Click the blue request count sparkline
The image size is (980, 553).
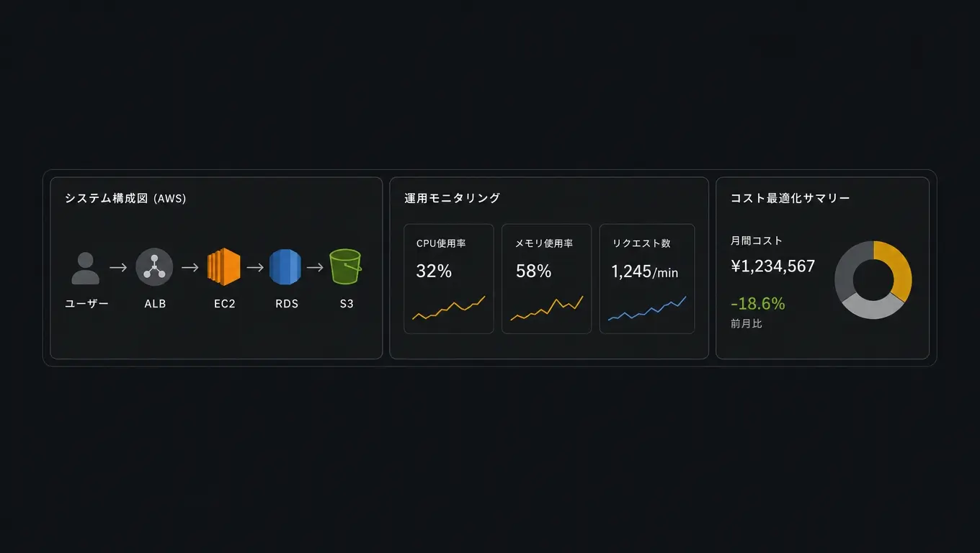[x=647, y=308]
